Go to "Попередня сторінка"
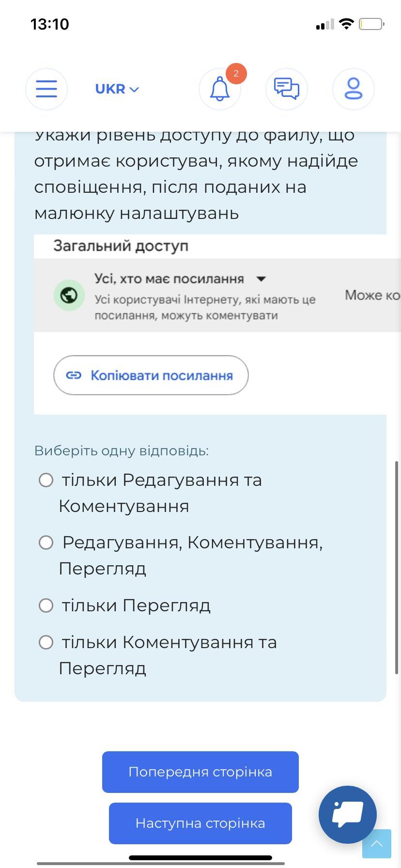Viewport: 401px width, 868px height. tap(200, 772)
